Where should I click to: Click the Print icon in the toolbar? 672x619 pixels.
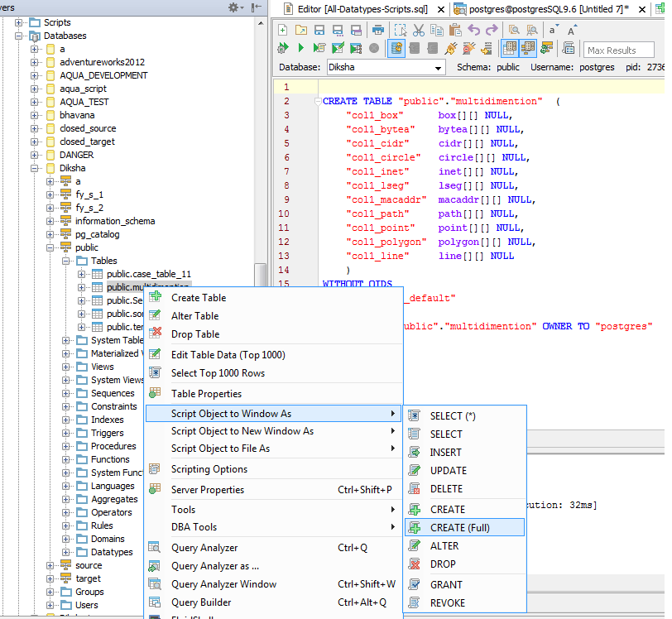[x=377, y=30]
